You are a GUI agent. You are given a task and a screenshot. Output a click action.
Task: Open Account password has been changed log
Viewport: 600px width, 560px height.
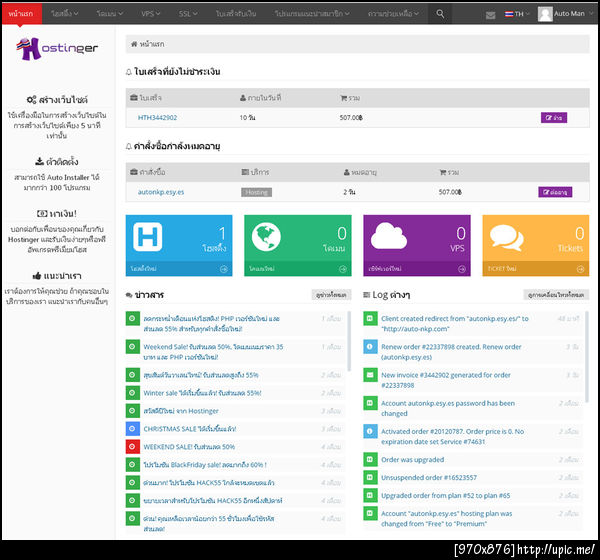click(x=448, y=408)
